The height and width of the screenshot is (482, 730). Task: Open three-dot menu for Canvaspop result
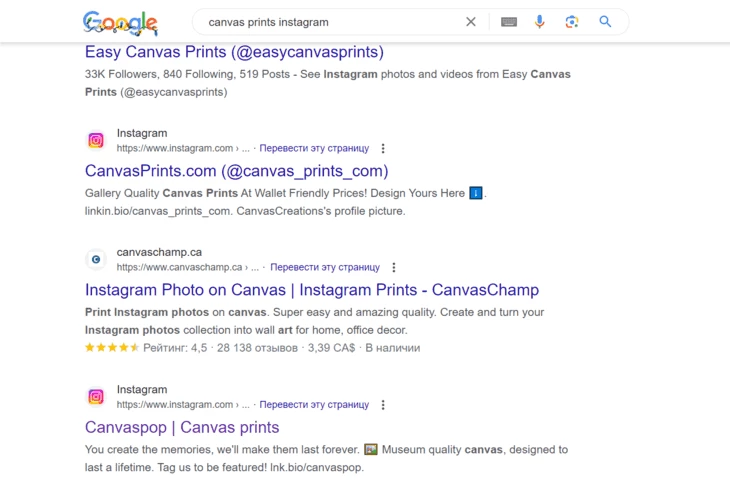coord(383,405)
